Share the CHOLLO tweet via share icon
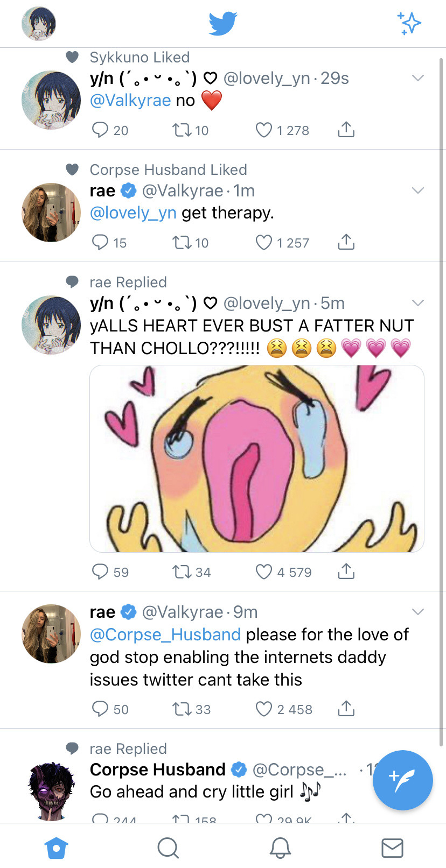This screenshot has height=868, width=446. tap(346, 571)
